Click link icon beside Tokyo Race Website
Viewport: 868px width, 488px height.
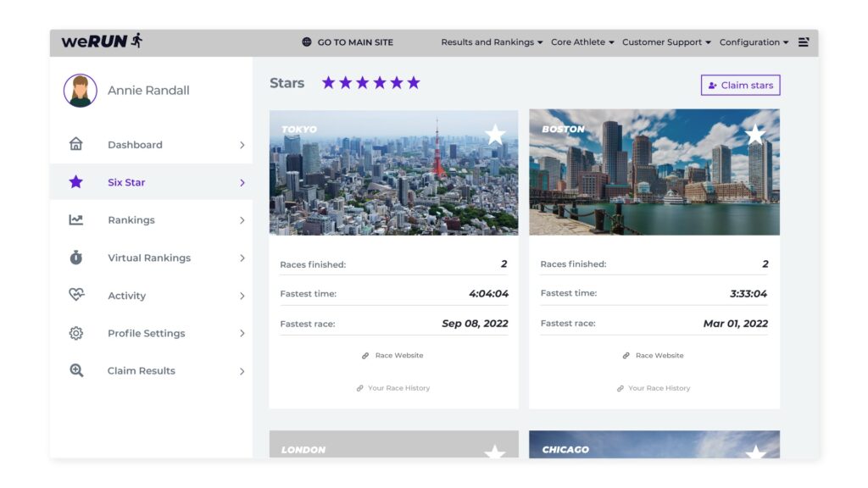click(x=365, y=356)
